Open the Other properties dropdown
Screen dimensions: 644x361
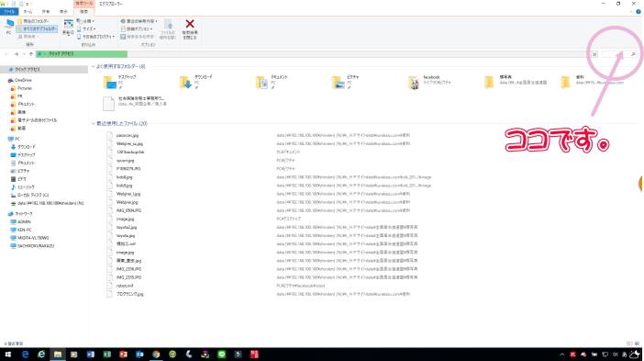click(95, 37)
